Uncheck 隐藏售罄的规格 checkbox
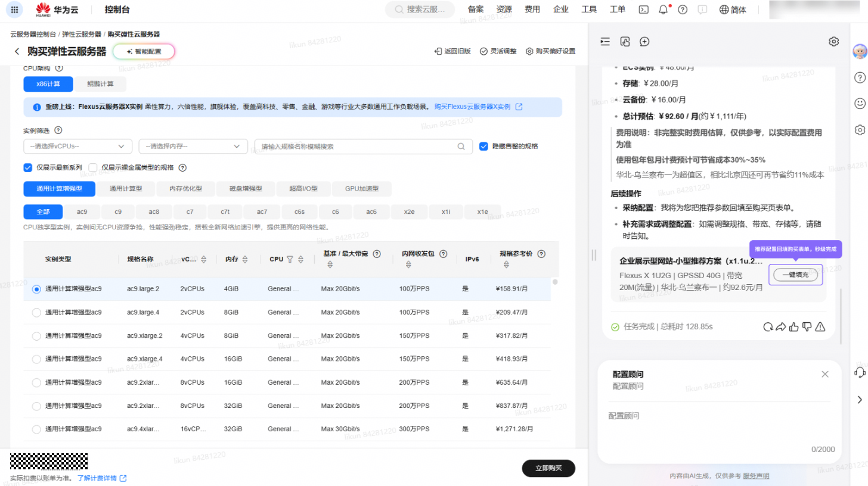Screen dimensions: 868x486 (x=483, y=147)
